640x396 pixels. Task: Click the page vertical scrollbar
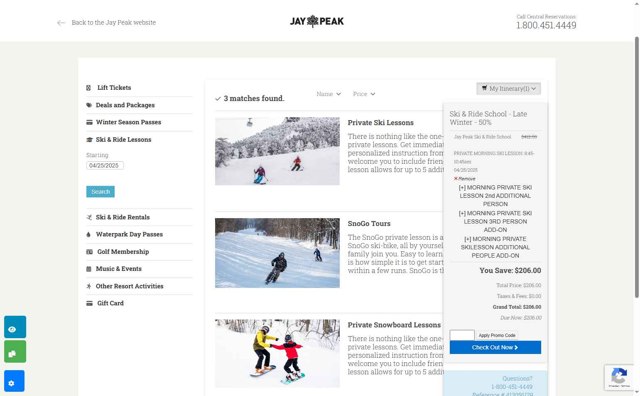click(637, 167)
